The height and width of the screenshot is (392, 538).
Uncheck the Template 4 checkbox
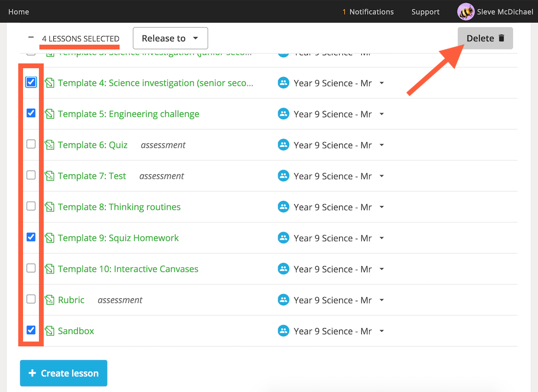click(31, 82)
